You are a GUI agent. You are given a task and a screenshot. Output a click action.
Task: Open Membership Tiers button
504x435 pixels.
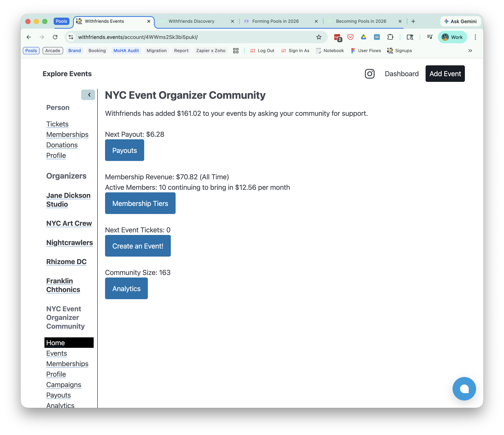(x=140, y=203)
